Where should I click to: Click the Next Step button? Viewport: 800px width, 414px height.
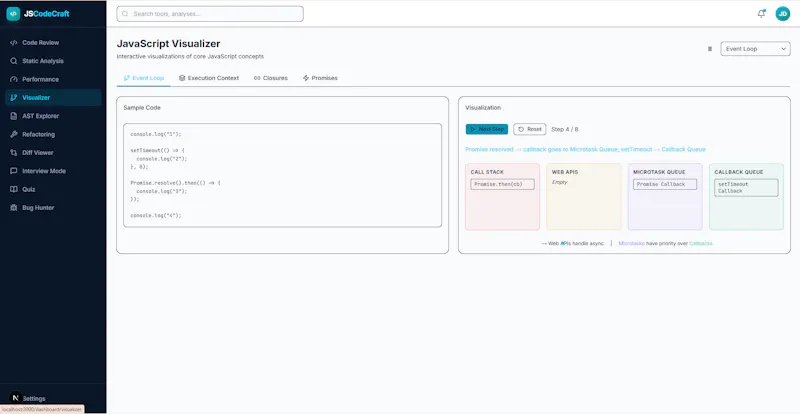coord(487,129)
